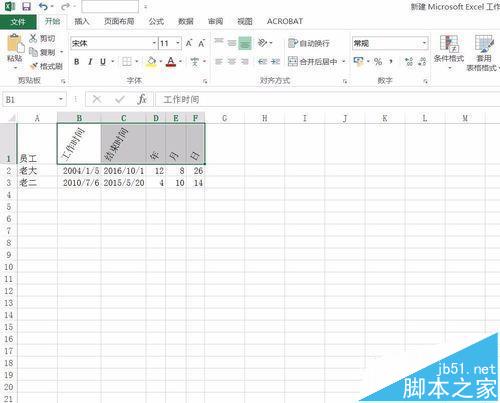The image size is (500, 403).
Task: Expand the Name Box dropdown arrow
Action: 61,99
